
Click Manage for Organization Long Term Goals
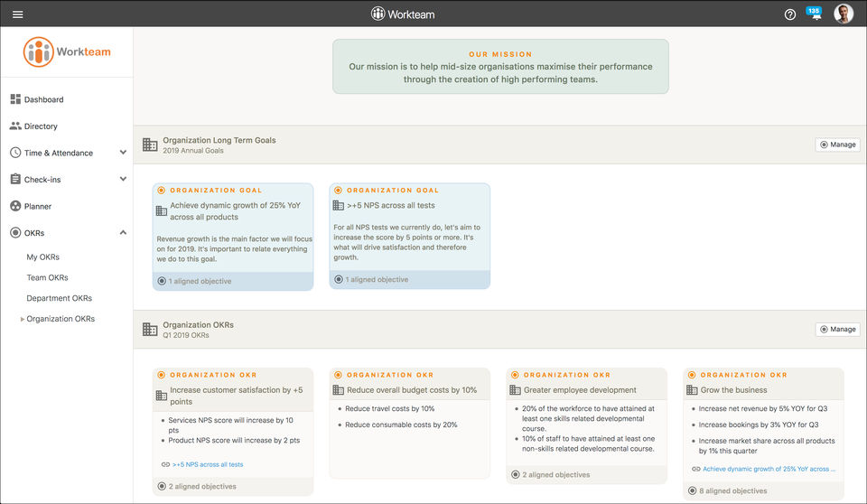tap(838, 145)
